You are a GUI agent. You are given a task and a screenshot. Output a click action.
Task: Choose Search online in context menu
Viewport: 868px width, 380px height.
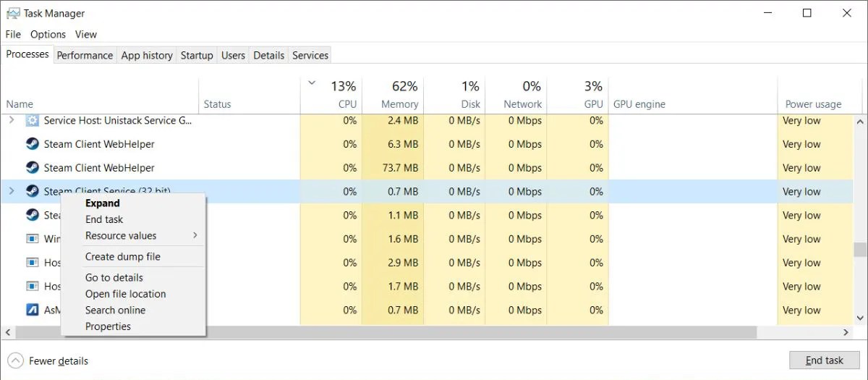(x=115, y=310)
